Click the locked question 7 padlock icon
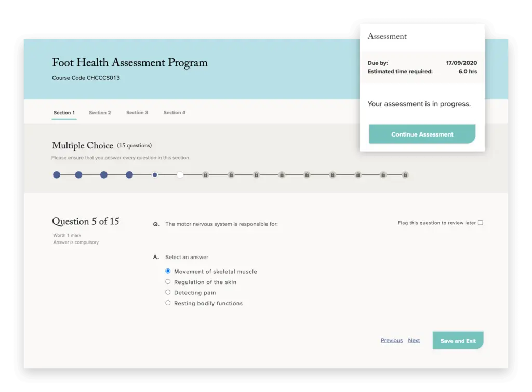The image size is (532, 392). pos(206,175)
